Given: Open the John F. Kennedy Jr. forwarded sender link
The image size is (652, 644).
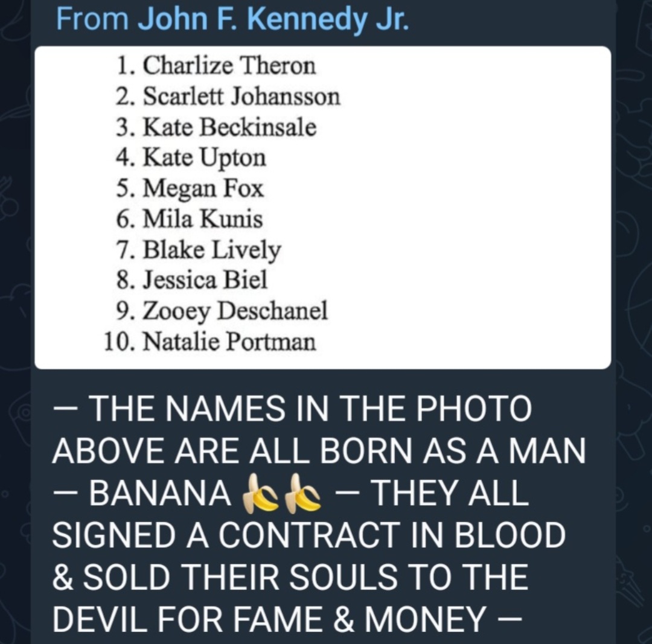Looking at the screenshot, I should tap(273, 19).
